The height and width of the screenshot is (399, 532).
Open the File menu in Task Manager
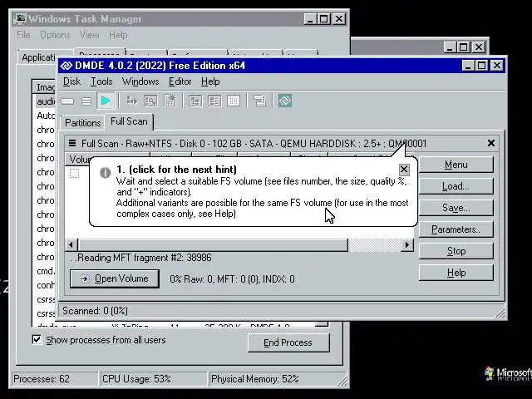tap(23, 35)
